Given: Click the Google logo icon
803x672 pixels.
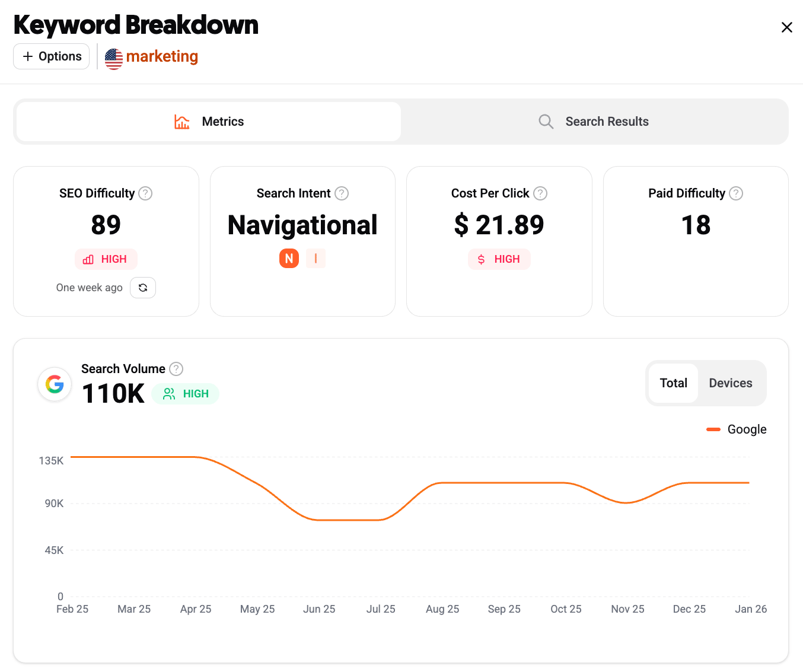Looking at the screenshot, I should click(55, 384).
